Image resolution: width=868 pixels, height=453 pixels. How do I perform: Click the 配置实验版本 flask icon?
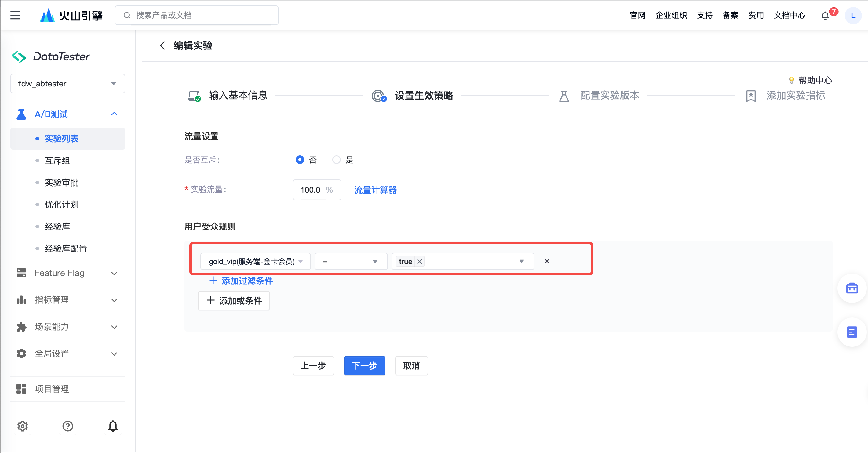564,96
